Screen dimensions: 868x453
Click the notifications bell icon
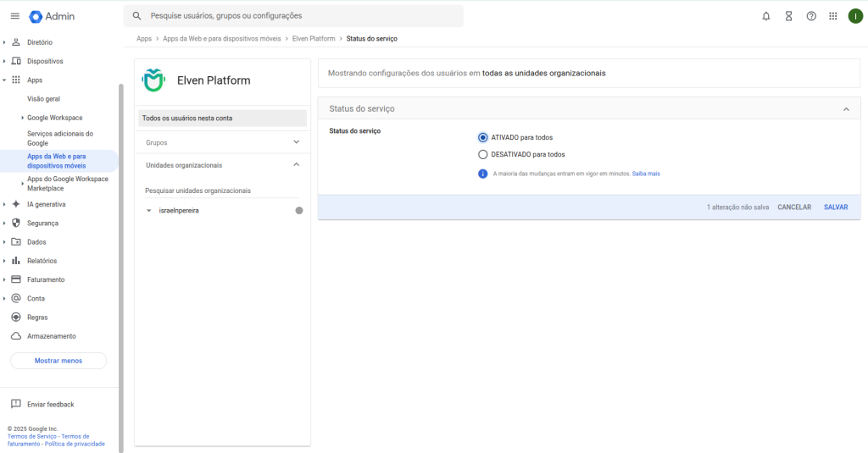tap(766, 16)
